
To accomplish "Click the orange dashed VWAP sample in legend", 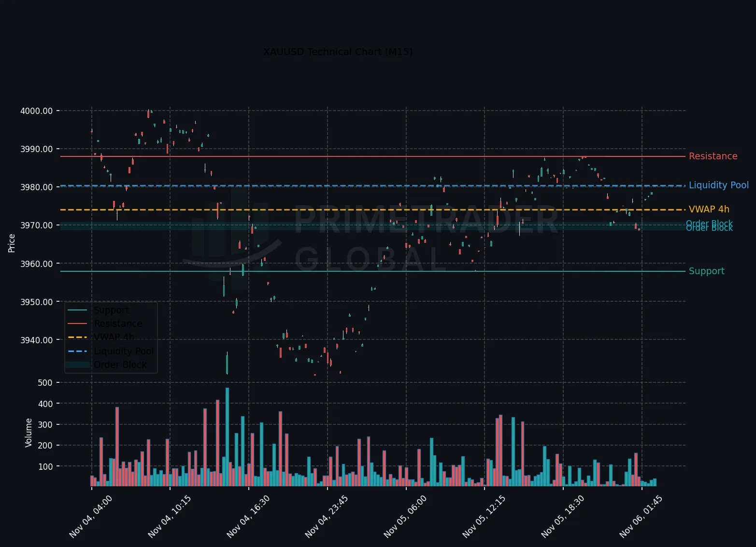I will [x=77, y=337].
